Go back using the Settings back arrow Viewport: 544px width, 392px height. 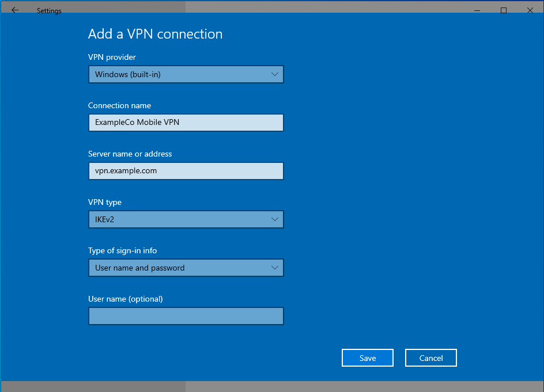15,10
